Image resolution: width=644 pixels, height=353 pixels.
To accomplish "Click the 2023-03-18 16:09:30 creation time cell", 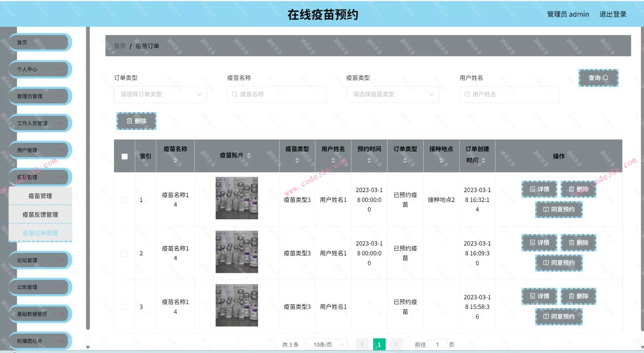I will (477, 253).
